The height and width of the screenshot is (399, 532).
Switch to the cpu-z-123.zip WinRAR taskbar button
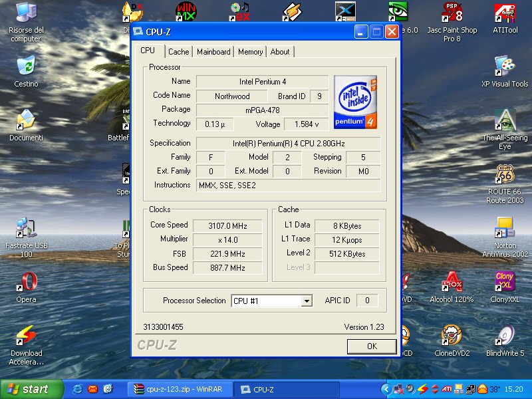pos(180,389)
